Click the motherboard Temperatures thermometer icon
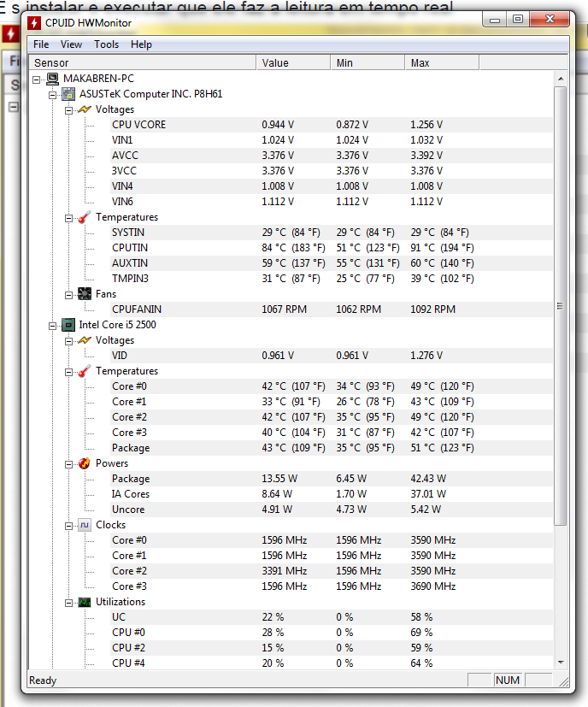Image resolution: width=588 pixels, height=707 pixels. [85, 217]
